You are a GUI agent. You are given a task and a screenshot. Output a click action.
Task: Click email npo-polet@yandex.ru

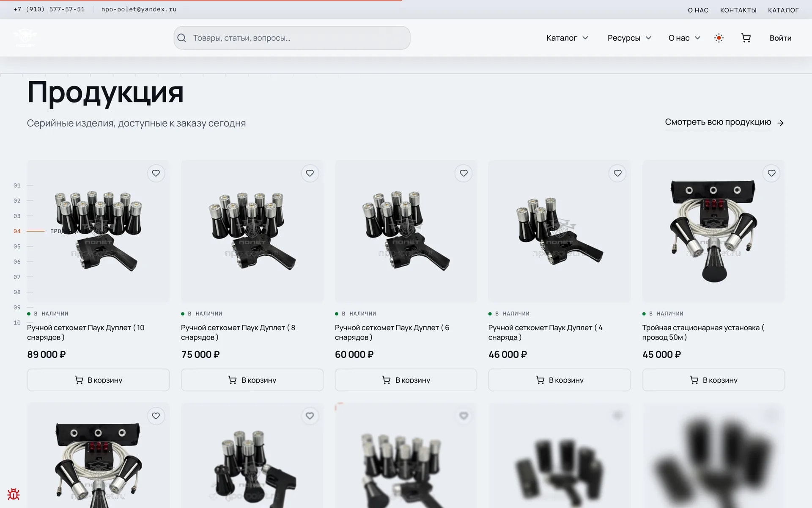click(139, 9)
